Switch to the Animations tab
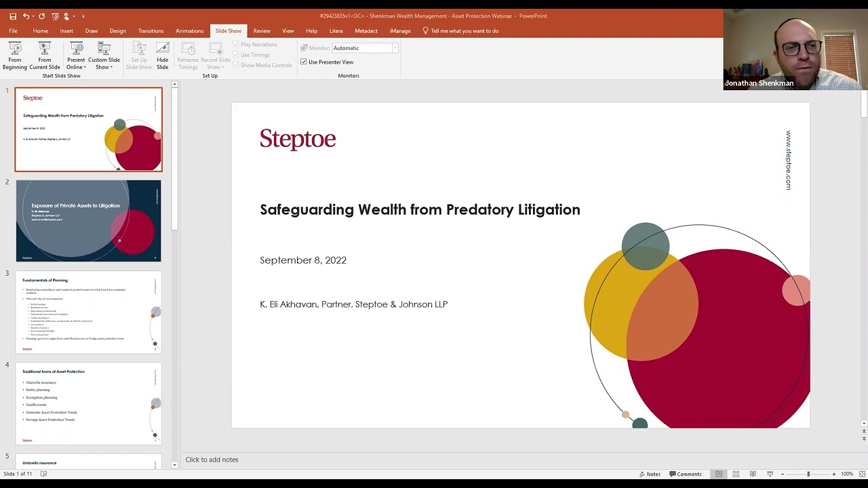Image resolution: width=868 pixels, height=488 pixels. click(x=189, y=30)
